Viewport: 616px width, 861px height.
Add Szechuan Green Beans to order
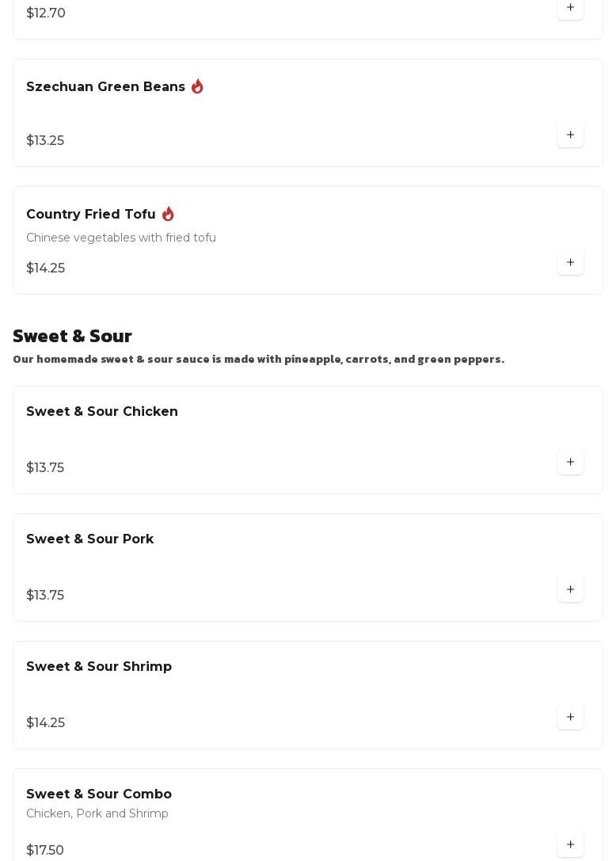click(570, 135)
